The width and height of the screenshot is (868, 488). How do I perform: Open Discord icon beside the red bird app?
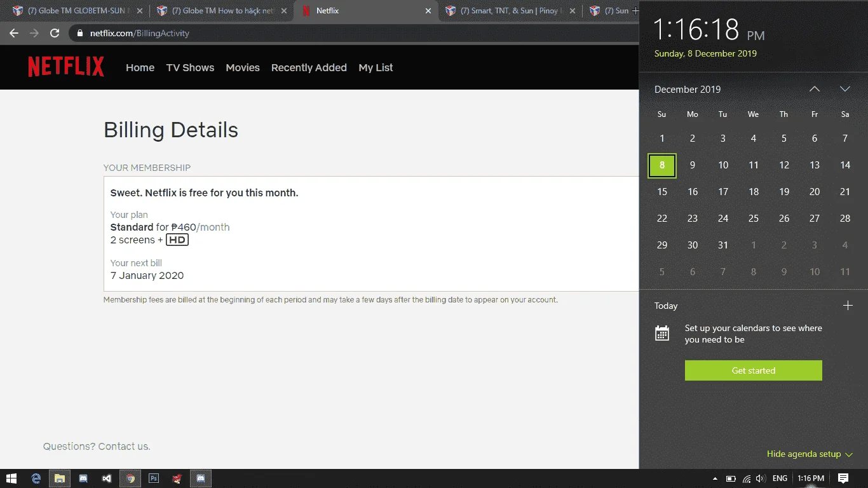click(200, 478)
